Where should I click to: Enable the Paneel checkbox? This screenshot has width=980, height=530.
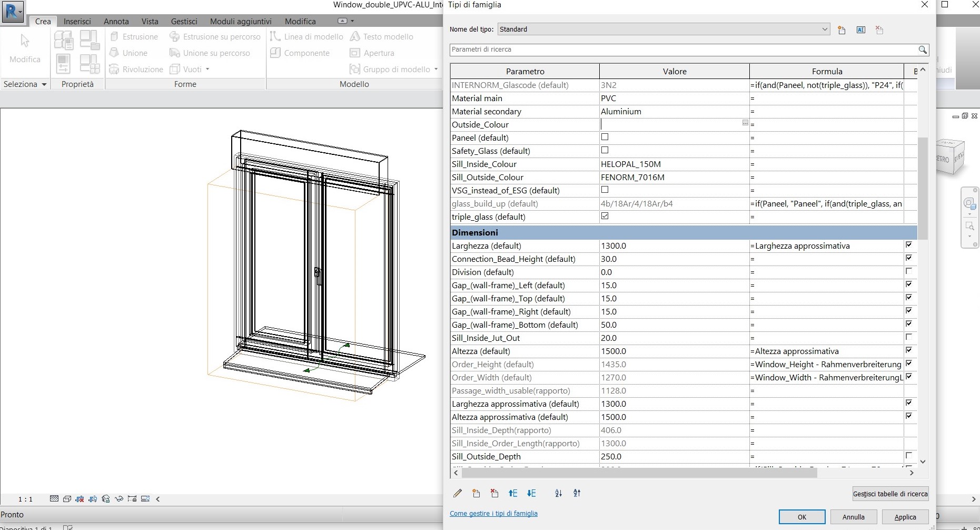tap(605, 137)
